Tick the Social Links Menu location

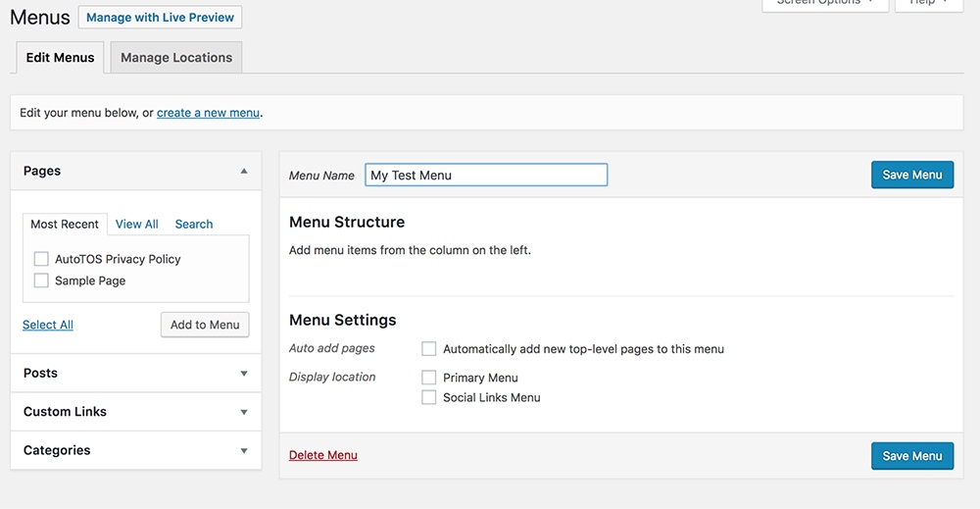pyautogui.click(x=428, y=397)
